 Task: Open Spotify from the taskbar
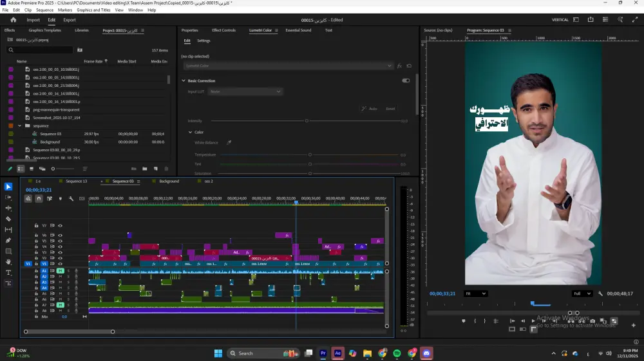point(397,353)
